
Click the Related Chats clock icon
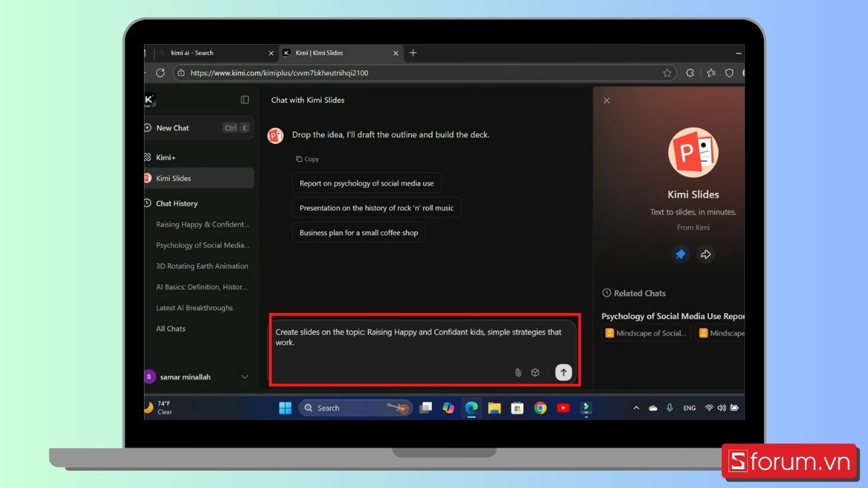tap(607, 294)
